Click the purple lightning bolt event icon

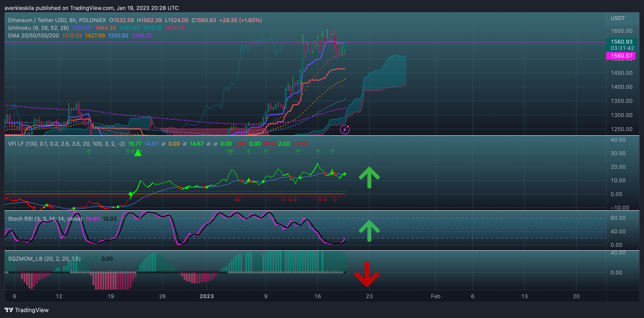[x=345, y=129]
